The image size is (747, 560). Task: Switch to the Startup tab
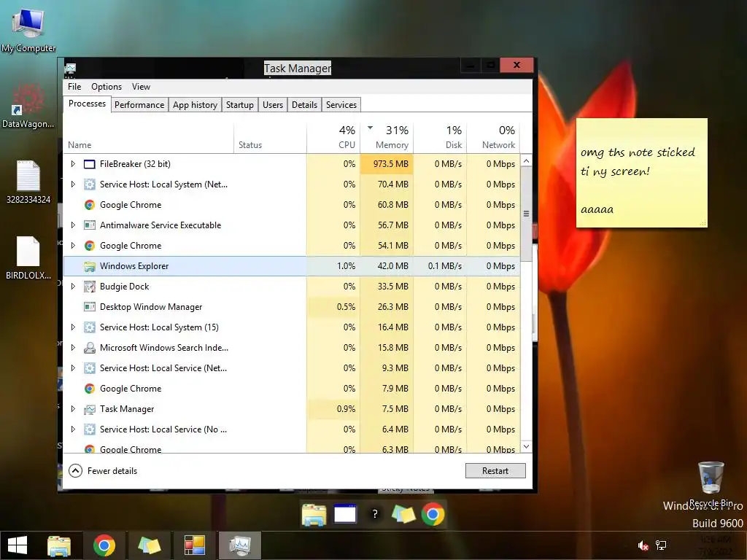(239, 105)
